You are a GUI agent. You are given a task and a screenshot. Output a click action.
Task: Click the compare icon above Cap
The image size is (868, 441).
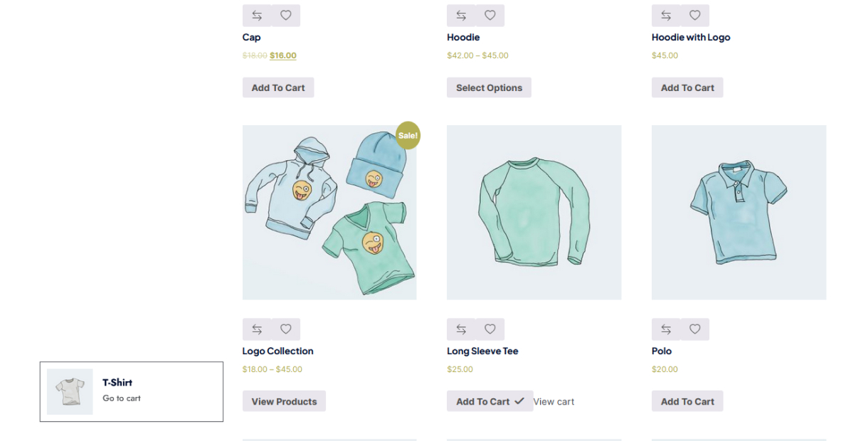257,15
